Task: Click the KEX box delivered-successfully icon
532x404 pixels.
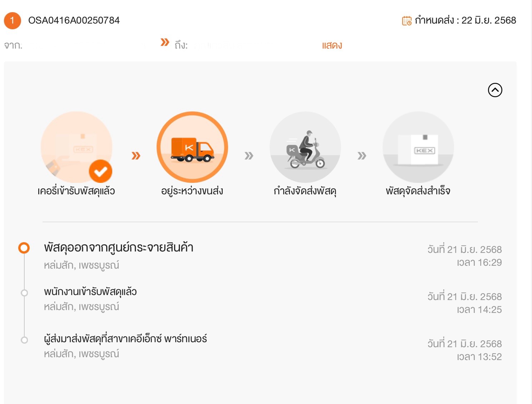Action: click(x=418, y=147)
